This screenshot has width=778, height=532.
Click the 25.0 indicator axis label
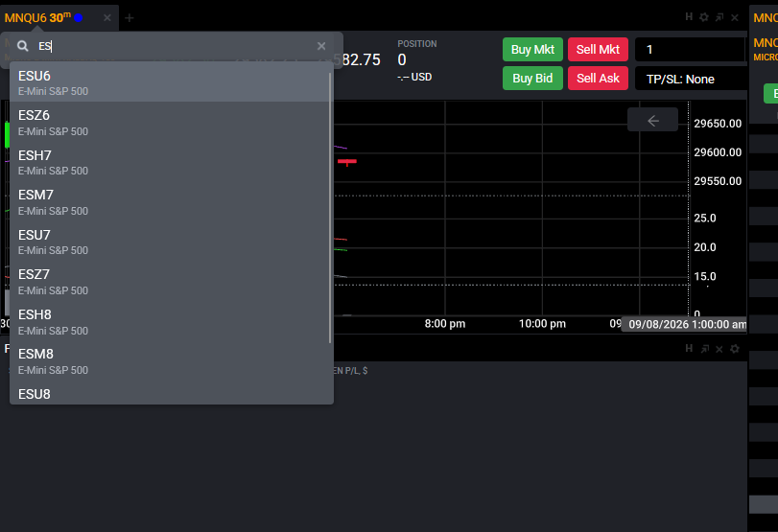[704, 219]
